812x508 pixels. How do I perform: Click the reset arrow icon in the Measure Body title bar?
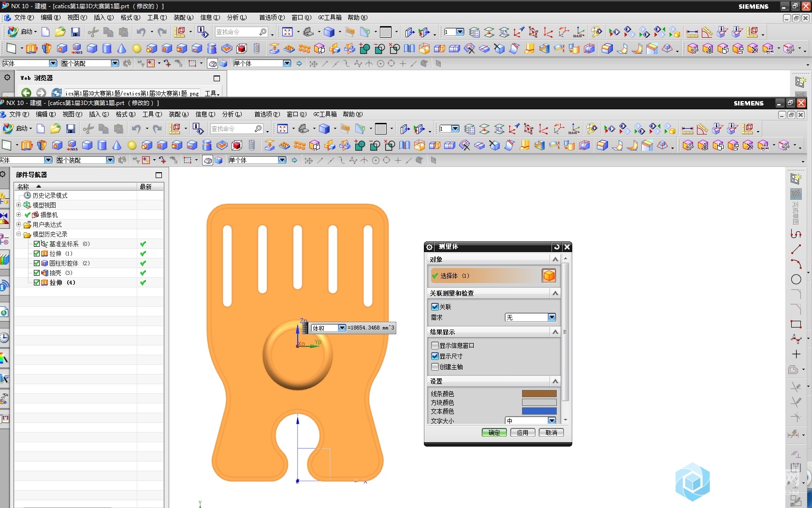coord(557,247)
